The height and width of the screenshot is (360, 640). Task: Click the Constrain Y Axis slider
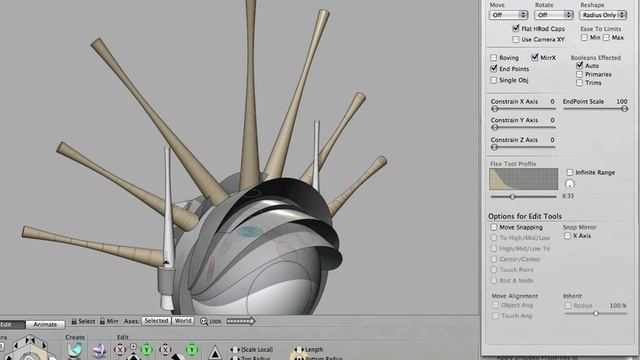coord(523,128)
